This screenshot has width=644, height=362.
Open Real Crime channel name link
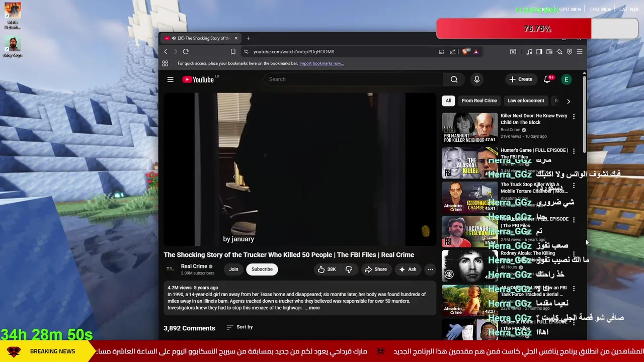pyautogui.click(x=194, y=266)
